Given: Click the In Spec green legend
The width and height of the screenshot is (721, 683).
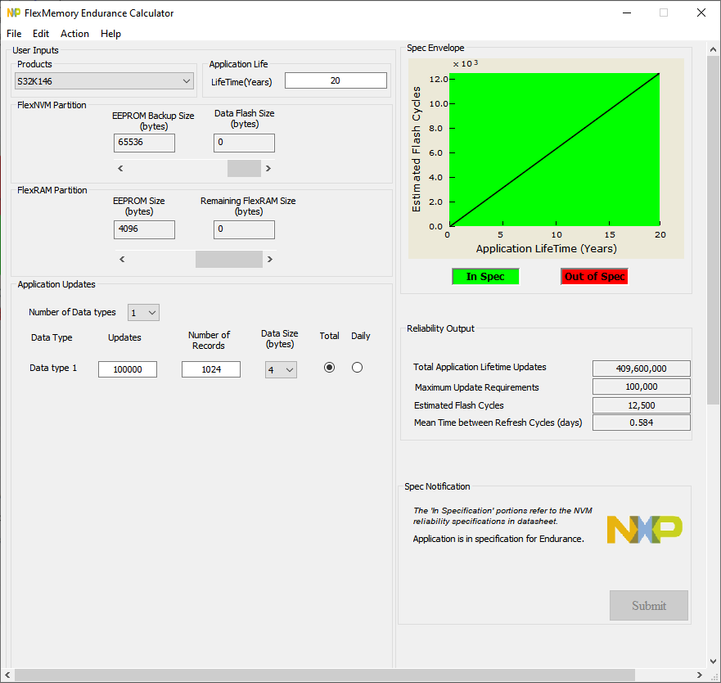Looking at the screenshot, I should (486, 276).
